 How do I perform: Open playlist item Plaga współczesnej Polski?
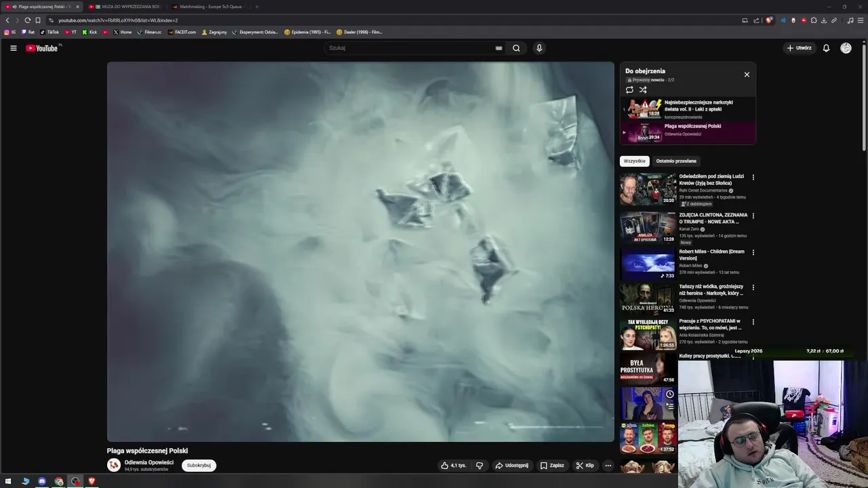(688, 132)
